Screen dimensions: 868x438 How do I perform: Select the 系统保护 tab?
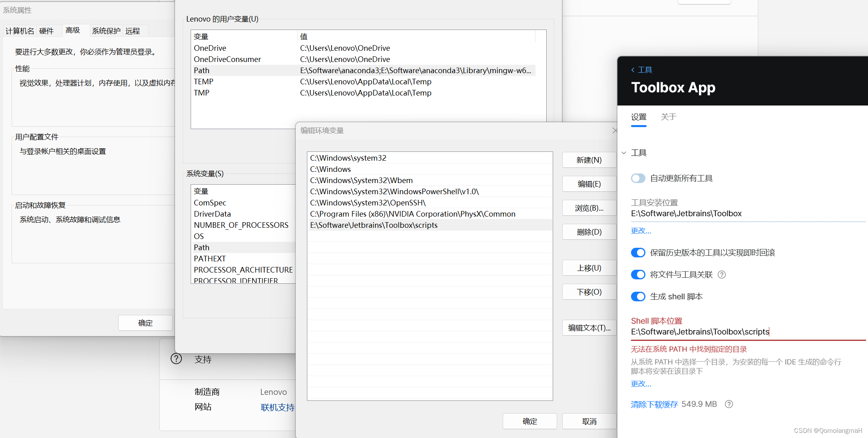[106, 31]
